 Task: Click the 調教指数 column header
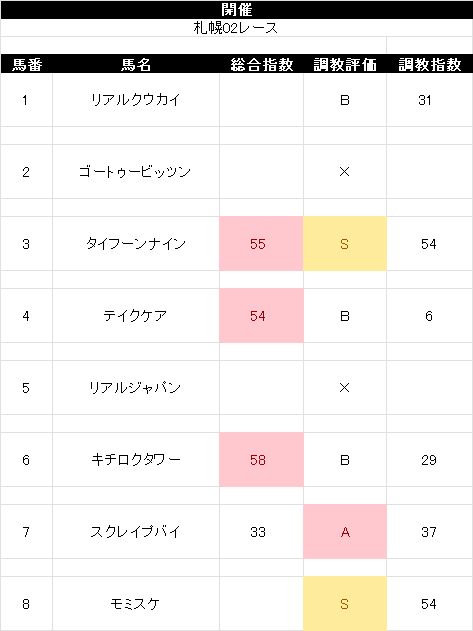(x=430, y=64)
